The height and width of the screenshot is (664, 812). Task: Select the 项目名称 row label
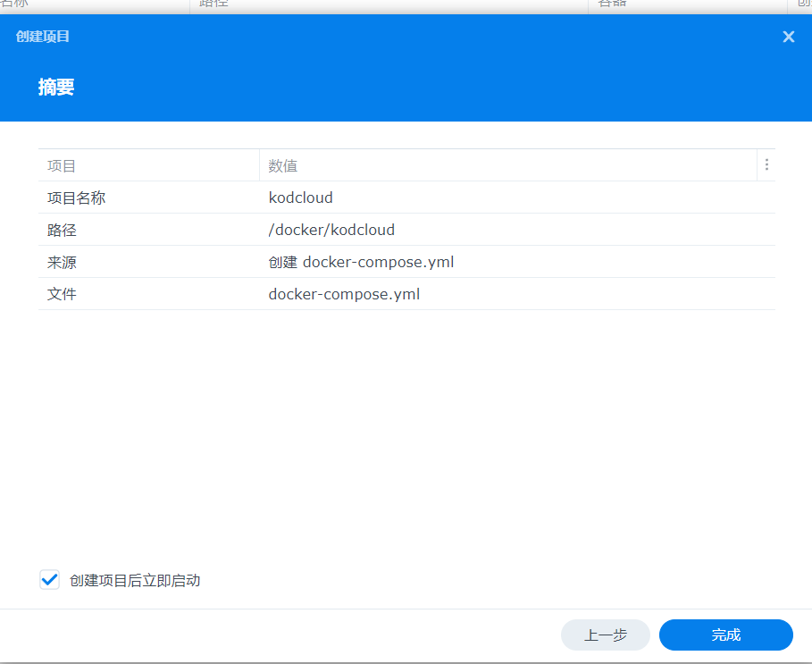[x=76, y=198]
